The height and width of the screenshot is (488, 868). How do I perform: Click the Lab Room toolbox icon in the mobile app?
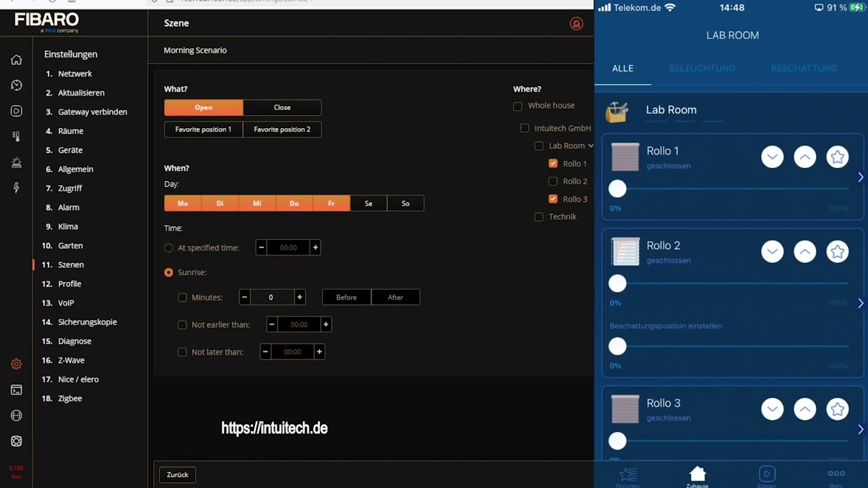[x=616, y=112]
